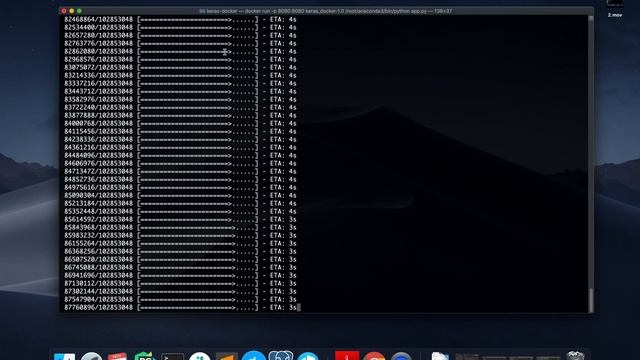The width and height of the screenshot is (640, 360).
Task: Click the line starting with 86745088/102853048
Action: click(x=180, y=267)
